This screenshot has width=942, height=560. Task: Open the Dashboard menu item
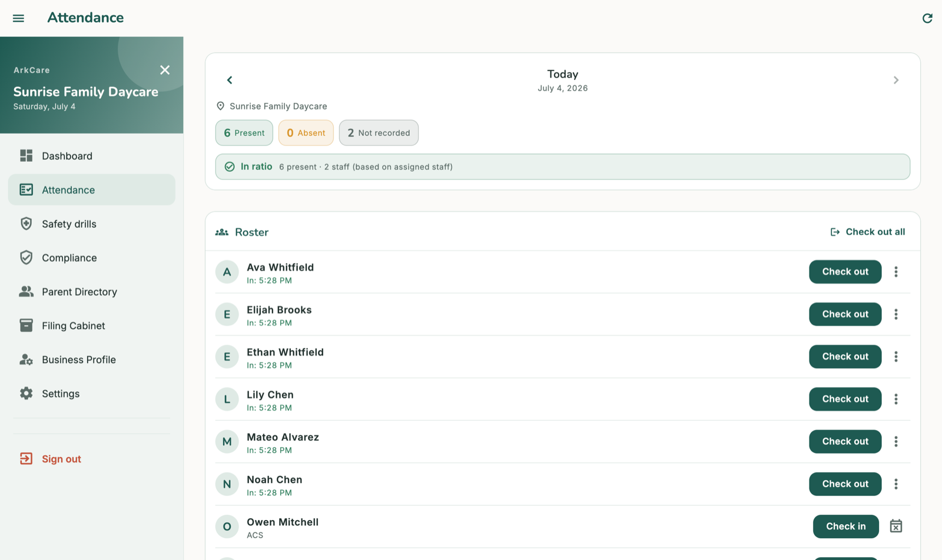click(92, 156)
